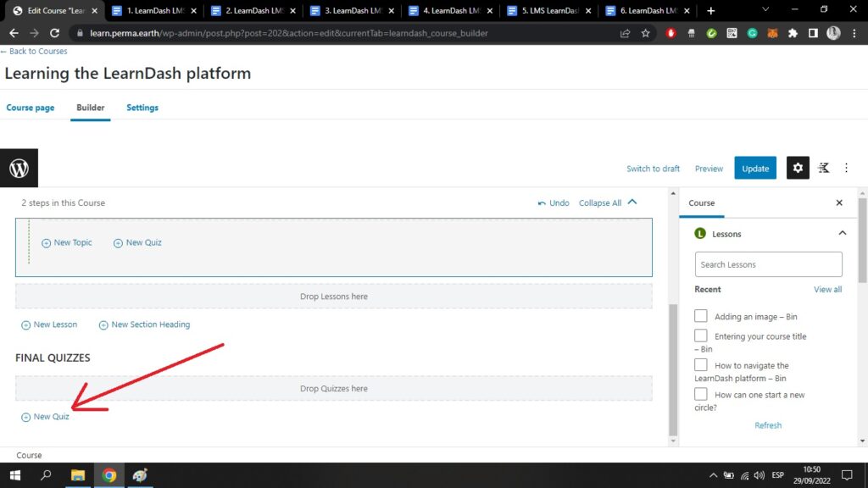This screenshot has width=868, height=488.
Task: Check the 'Adding an image – Bin' checkbox
Action: point(701,316)
